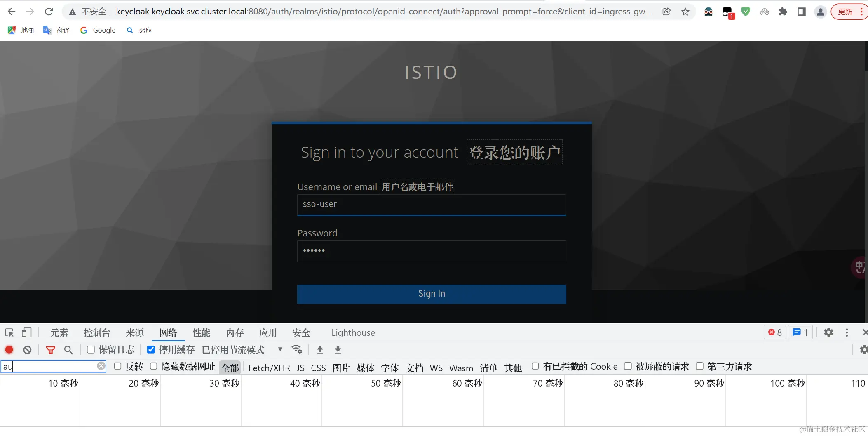Go forward with the browser arrow

click(30, 12)
